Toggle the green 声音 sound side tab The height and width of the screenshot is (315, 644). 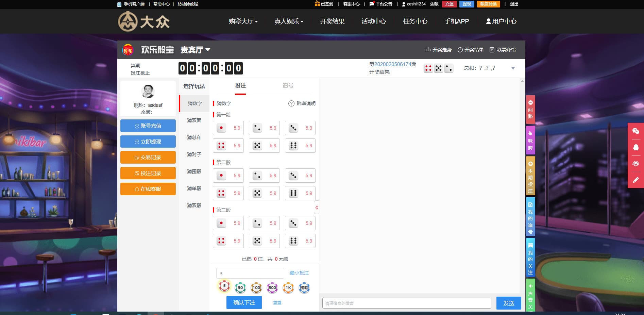point(530,296)
